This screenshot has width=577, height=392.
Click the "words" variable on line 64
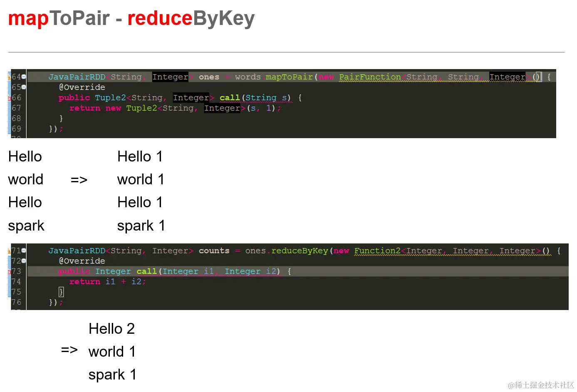[248, 77]
